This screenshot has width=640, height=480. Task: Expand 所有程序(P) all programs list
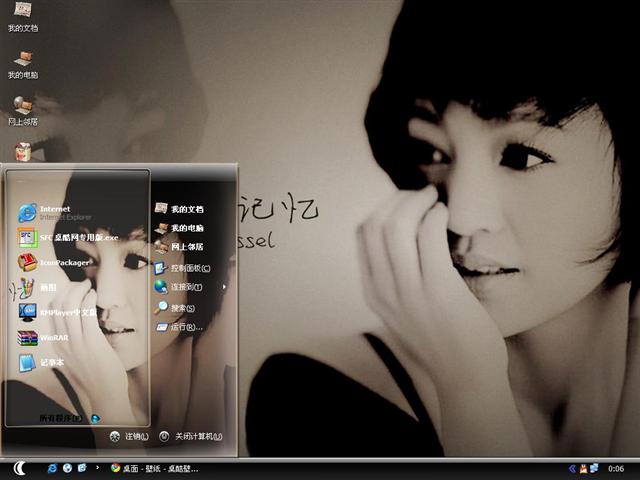coord(70,418)
